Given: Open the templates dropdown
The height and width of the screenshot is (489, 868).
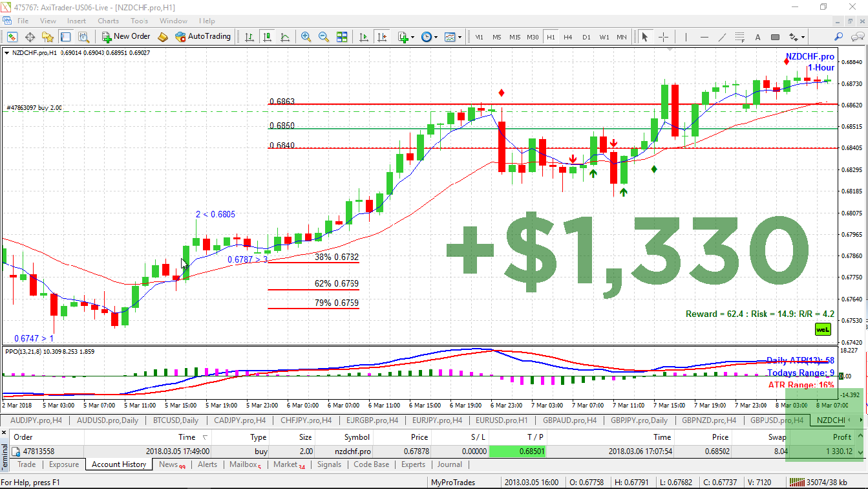Looking at the screenshot, I should (452, 37).
